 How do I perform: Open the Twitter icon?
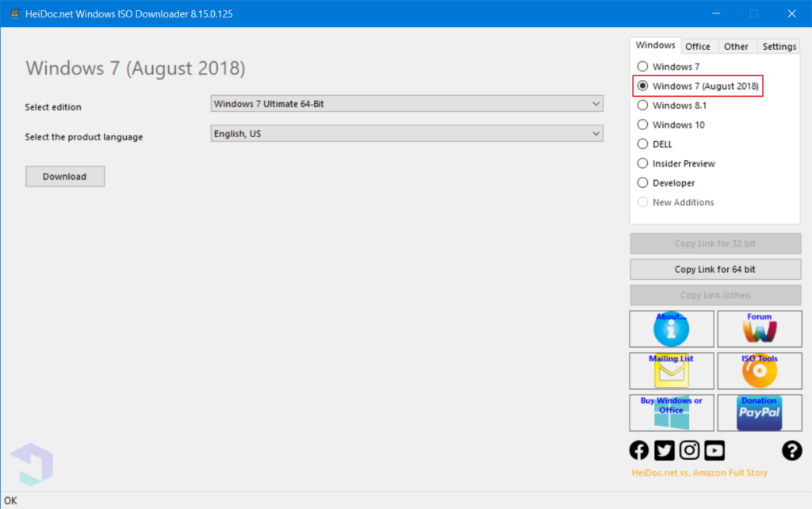664,450
